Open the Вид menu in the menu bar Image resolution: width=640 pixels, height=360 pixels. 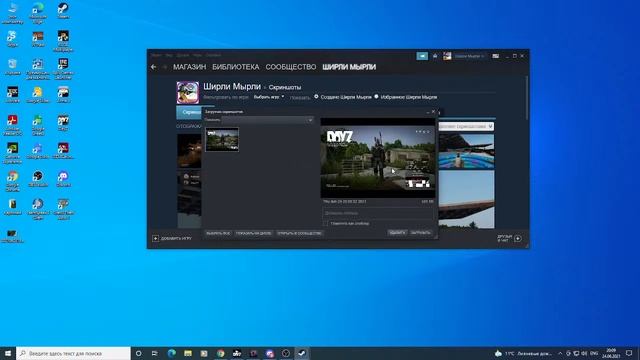pyautogui.click(x=169, y=55)
